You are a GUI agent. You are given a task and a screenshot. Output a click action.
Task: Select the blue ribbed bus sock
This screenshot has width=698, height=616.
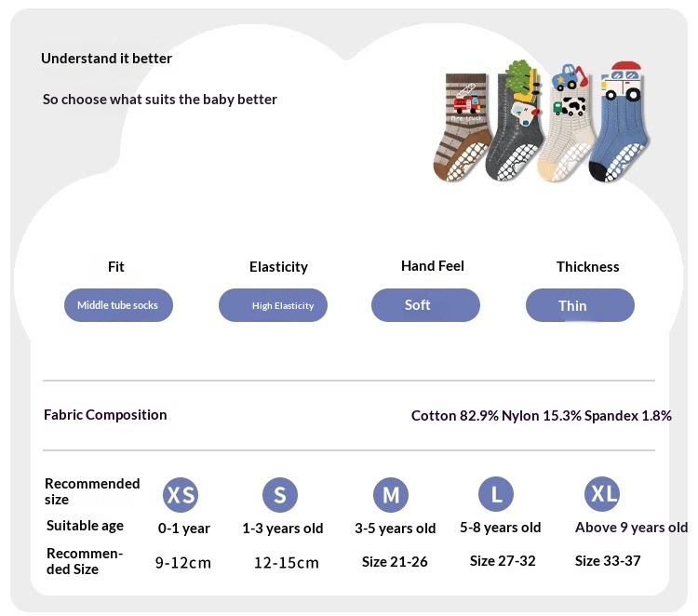[x=619, y=123]
